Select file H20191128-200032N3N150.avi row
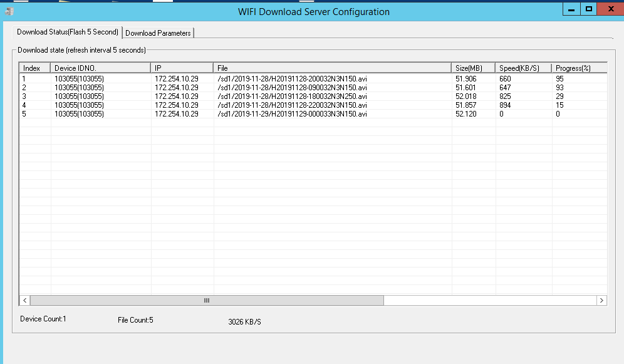 [x=313, y=79]
